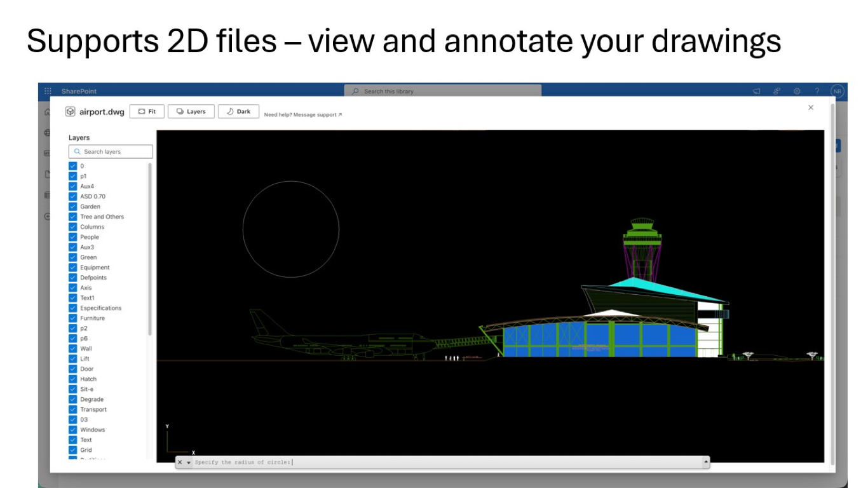This screenshot has width=868, height=488.
Task: Cancel the command with the X icon
Action: click(181, 462)
